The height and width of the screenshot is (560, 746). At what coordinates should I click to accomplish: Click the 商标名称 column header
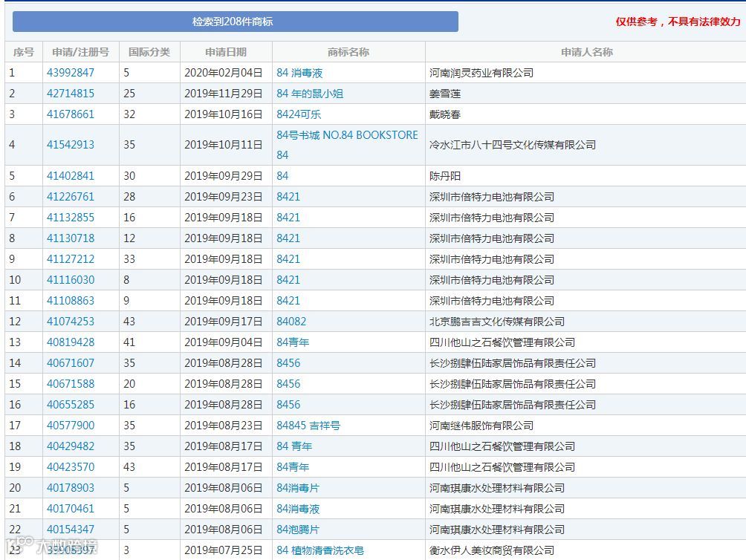click(348, 52)
